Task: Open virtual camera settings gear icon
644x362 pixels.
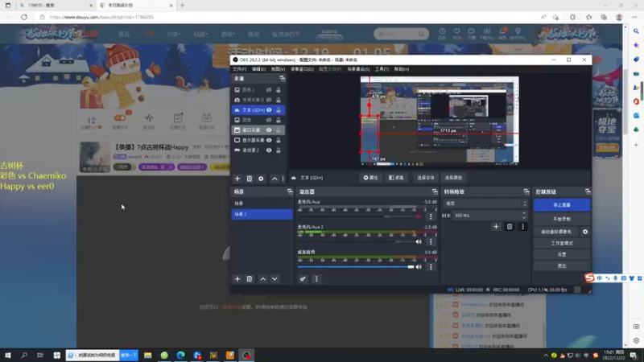Action: click(x=585, y=232)
